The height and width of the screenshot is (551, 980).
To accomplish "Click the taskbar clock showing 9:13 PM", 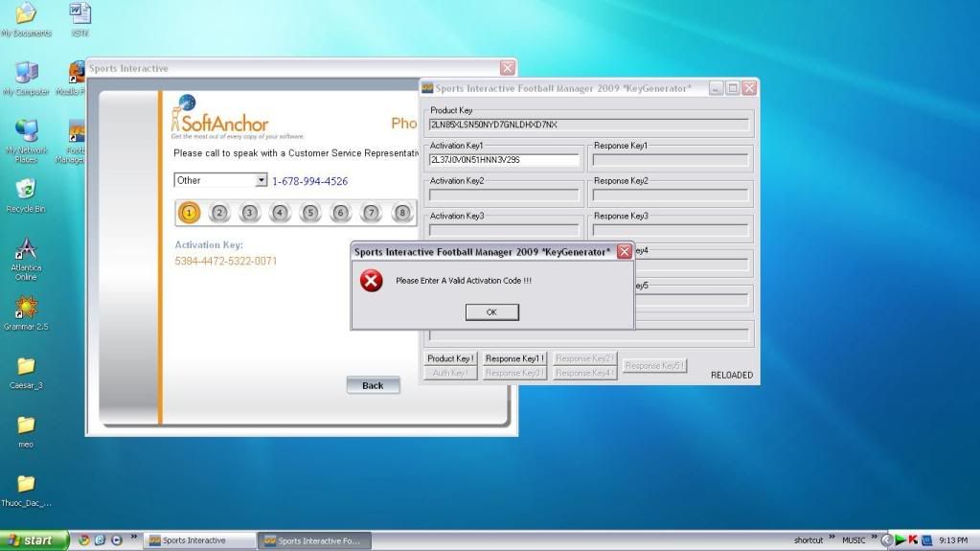I will (953, 540).
